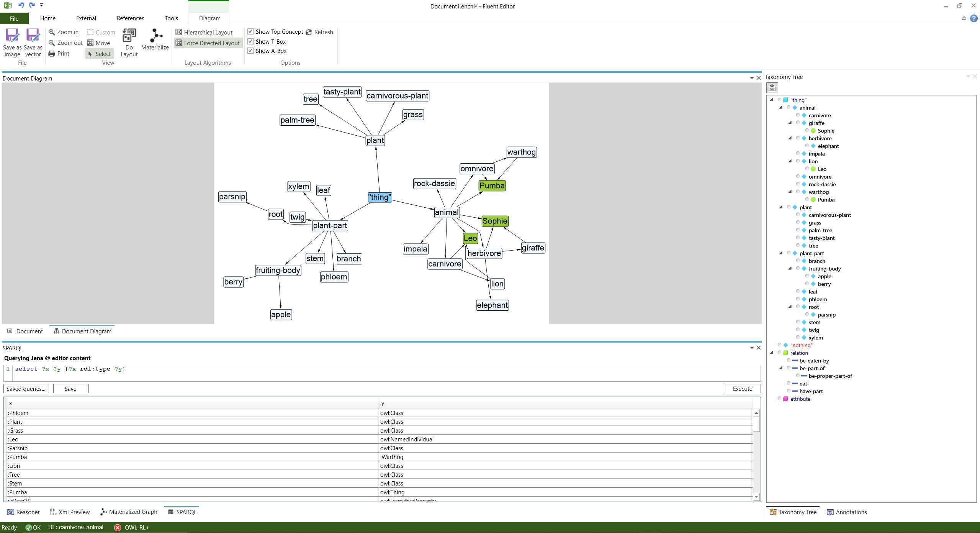This screenshot has height=533, width=980.
Task: Open the Diagram ribbon tab
Action: 210,18
